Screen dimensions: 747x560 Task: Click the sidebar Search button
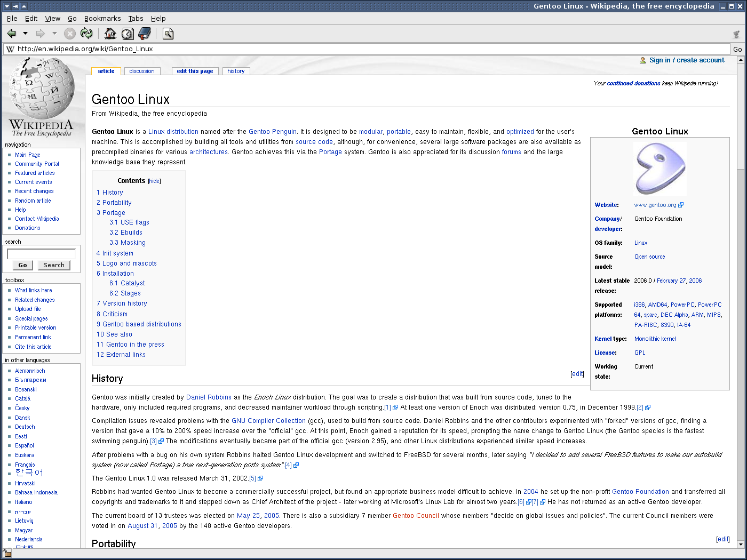(x=54, y=265)
